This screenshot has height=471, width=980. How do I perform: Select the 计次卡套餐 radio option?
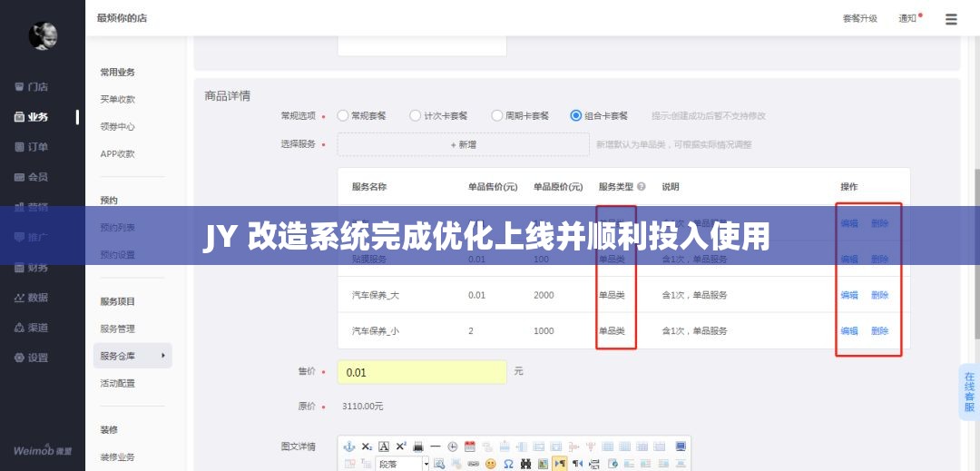click(x=415, y=115)
